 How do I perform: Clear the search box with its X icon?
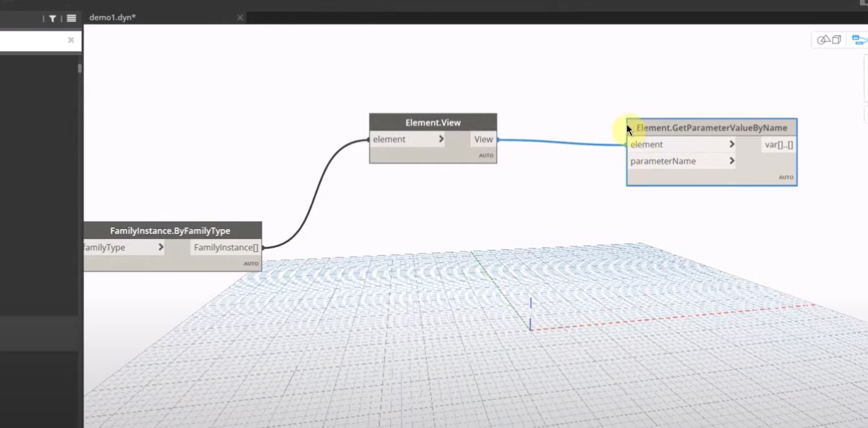[x=71, y=40]
